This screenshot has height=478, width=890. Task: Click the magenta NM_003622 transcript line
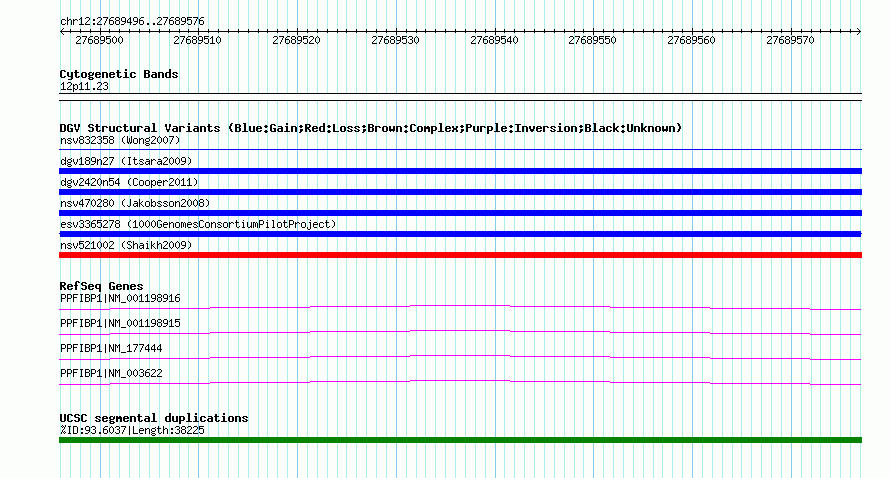tap(460, 383)
